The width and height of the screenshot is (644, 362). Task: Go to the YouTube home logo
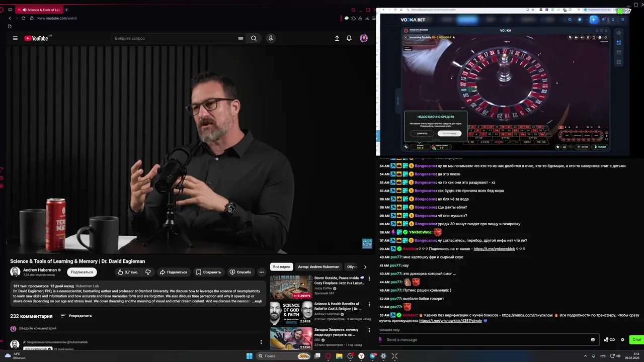tap(36, 38)
